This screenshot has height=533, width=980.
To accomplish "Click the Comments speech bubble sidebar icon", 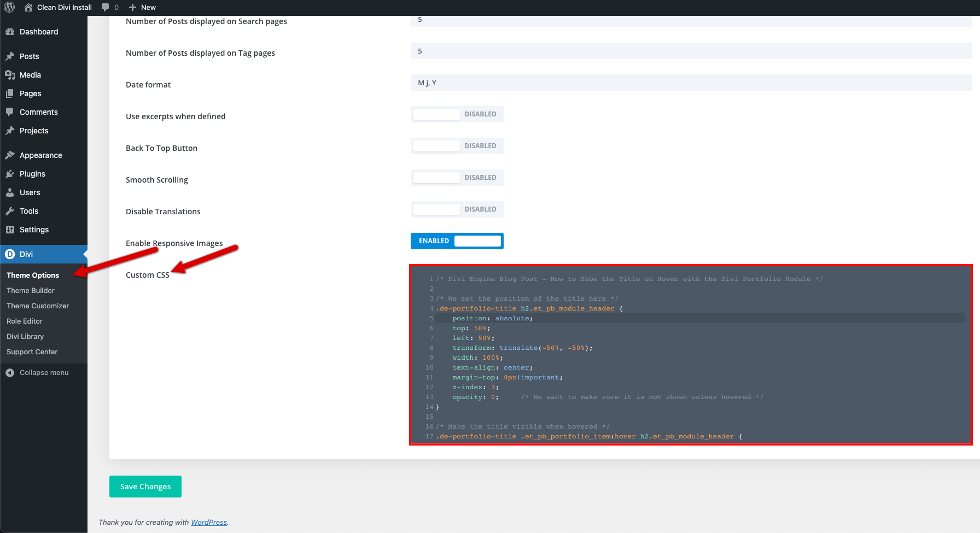I will point(10,112).
